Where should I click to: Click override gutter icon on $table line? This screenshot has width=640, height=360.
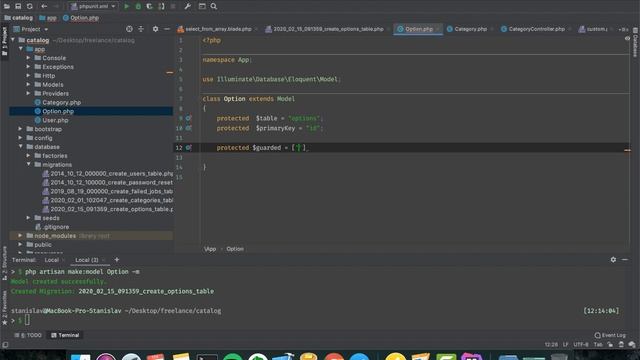coord(189,118)
